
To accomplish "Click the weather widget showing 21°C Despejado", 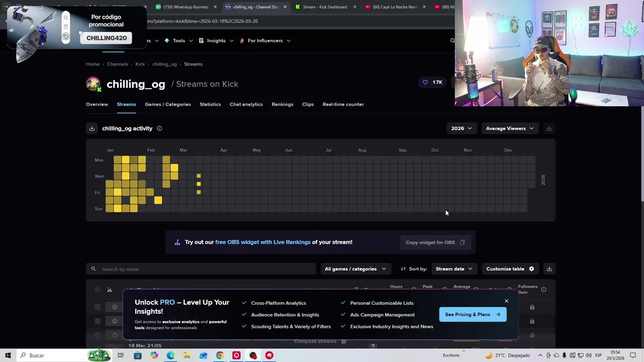I will coord(507,355).
